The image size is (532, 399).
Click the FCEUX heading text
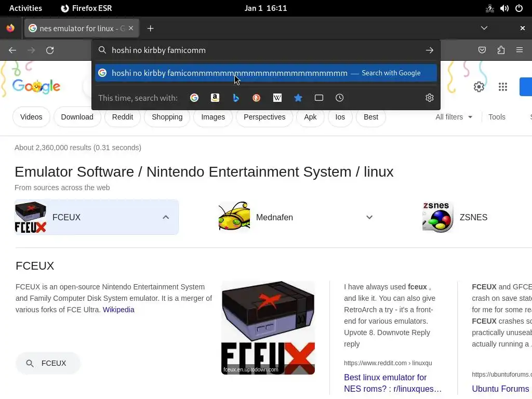click(x=35, y=265)
